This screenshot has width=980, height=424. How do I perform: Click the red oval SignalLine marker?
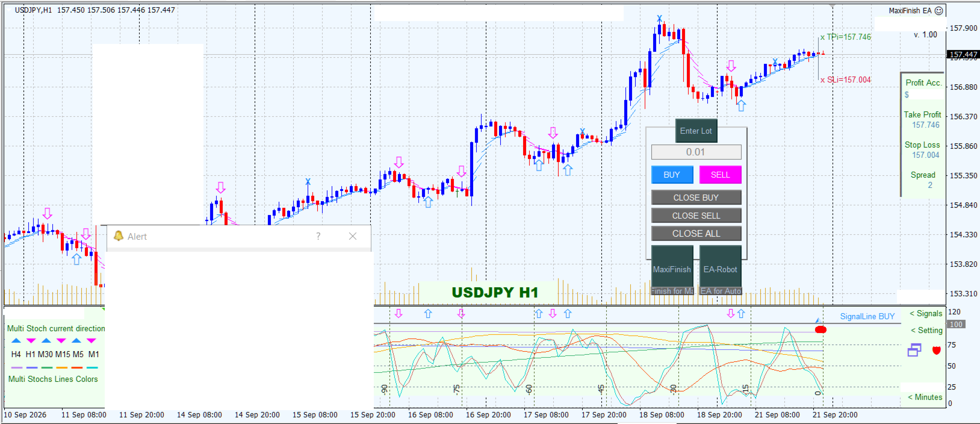[820, 329]
